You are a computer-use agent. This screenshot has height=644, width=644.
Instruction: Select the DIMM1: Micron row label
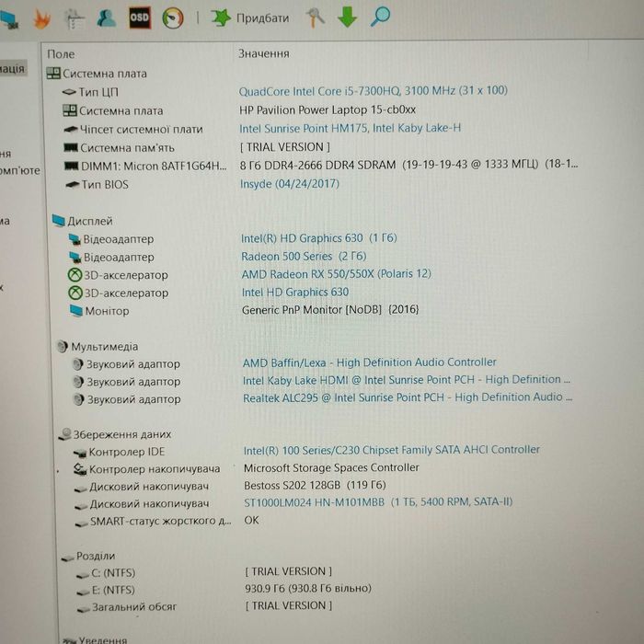(154, 166)
